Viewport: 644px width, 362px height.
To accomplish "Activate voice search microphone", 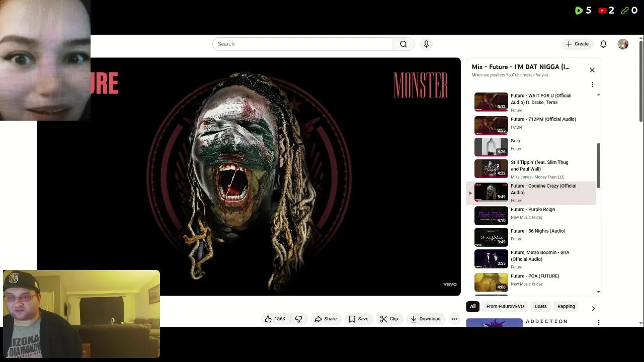I will [x=426, y=44].
